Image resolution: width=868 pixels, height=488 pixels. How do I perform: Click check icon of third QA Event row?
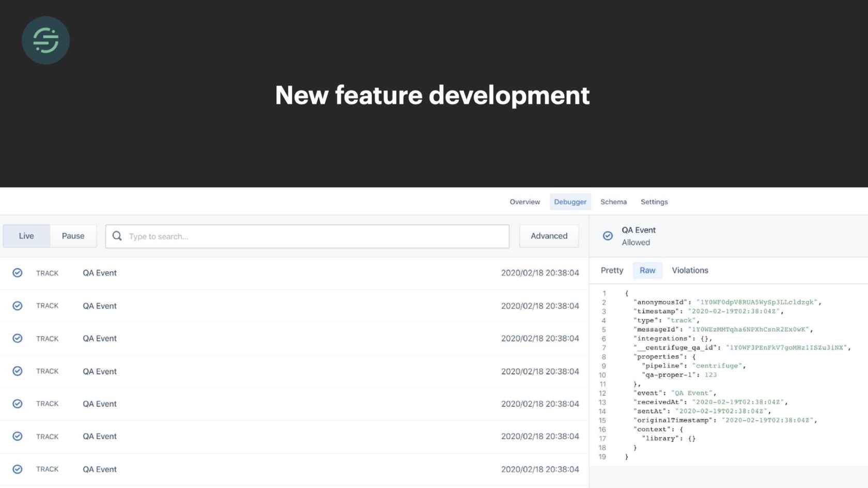(18, 338)
